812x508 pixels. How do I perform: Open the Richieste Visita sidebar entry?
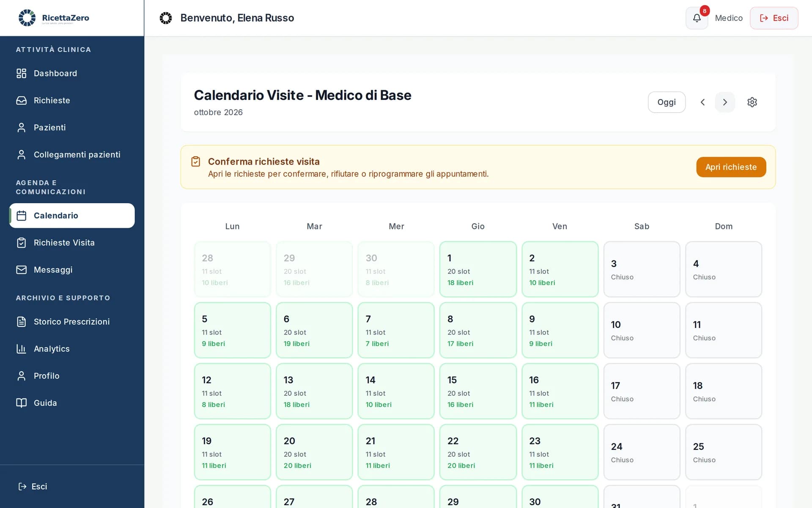72,243
